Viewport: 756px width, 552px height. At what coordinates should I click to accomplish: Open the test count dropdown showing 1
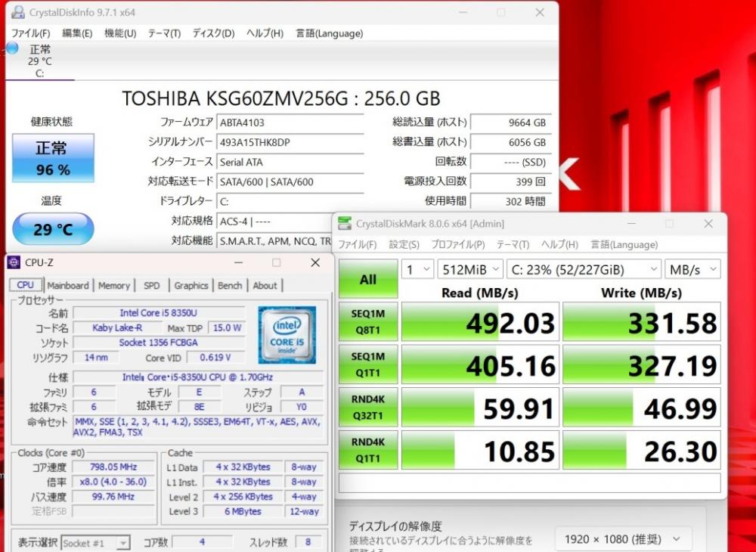tap(417, 269)
